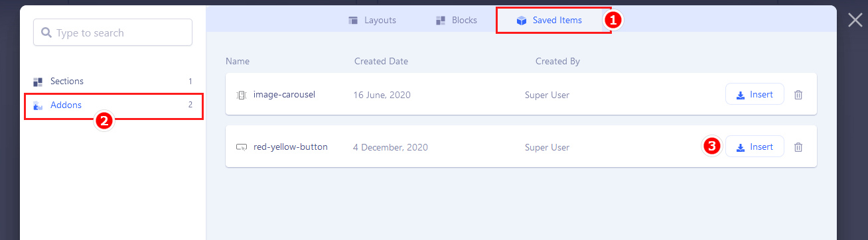Select the red-yellow-button item name
The image size is (868, 240).
pyautogui.click(x=291, y=147)
